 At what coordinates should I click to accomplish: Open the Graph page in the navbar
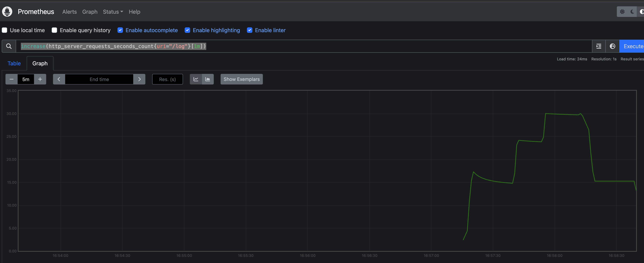tap(90, 12)
